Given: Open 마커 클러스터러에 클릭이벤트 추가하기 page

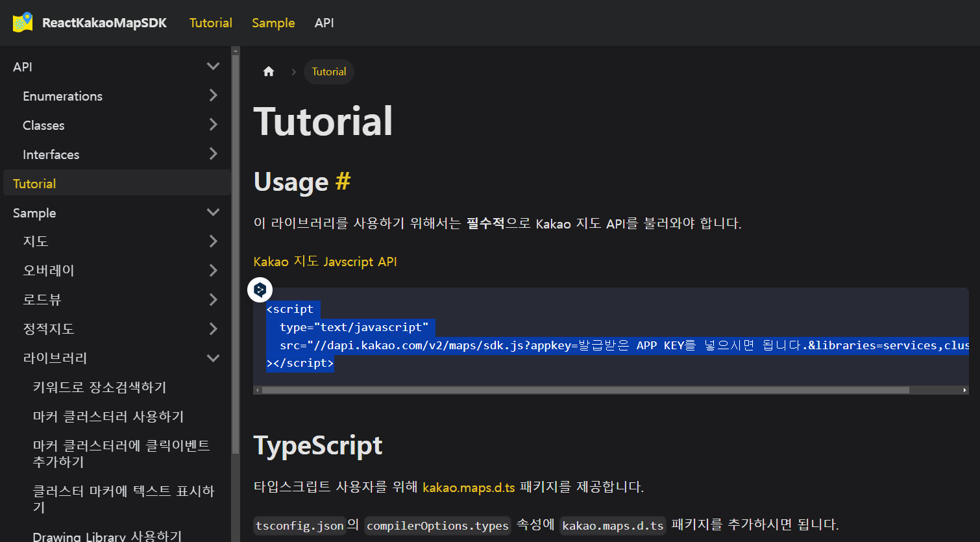Looking at the screenshot, I should pyautogui.click(x=121, y=453).
